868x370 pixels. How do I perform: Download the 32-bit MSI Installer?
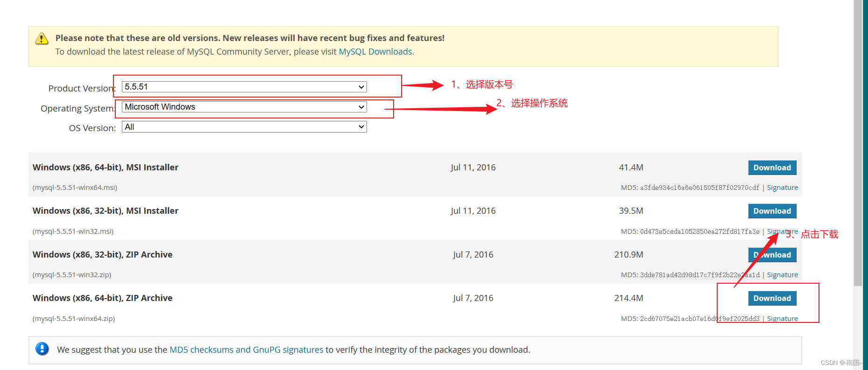click(x=772, y=211)
